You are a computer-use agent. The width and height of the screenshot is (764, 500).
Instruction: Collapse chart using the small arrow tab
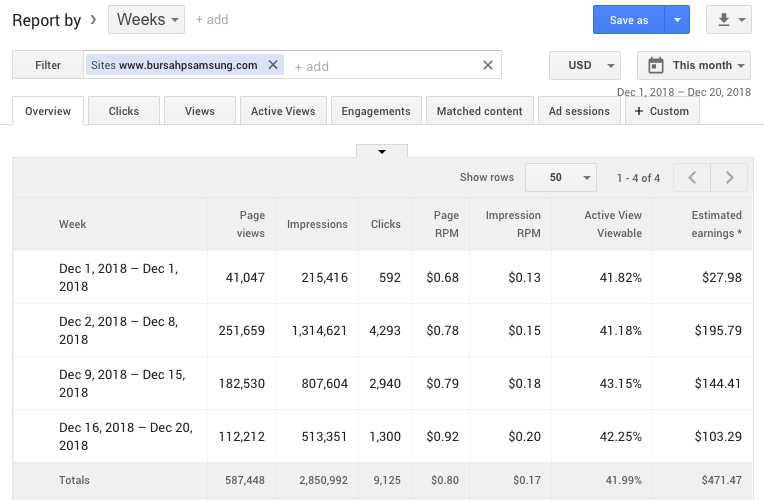pos(382,151)
